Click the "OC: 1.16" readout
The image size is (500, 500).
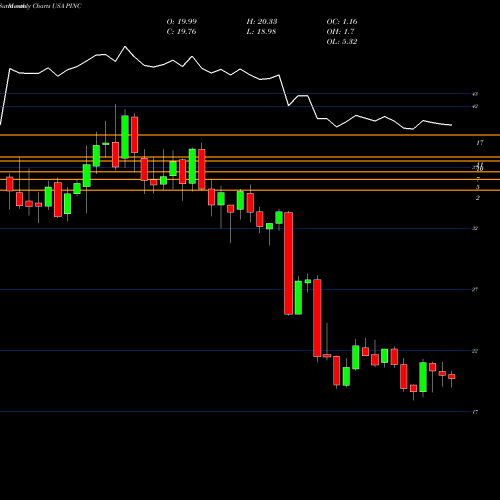342,22
